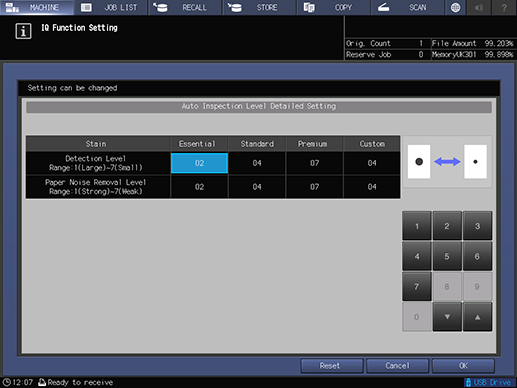Select the COPY tab
The image size is (517, 388).
click(x=333, y=7)
